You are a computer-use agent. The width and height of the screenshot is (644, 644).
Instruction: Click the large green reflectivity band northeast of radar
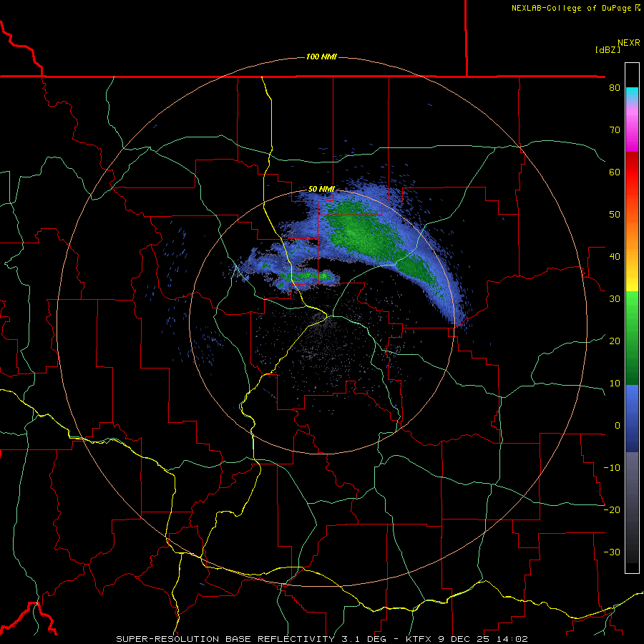click(x=370, y=238)
